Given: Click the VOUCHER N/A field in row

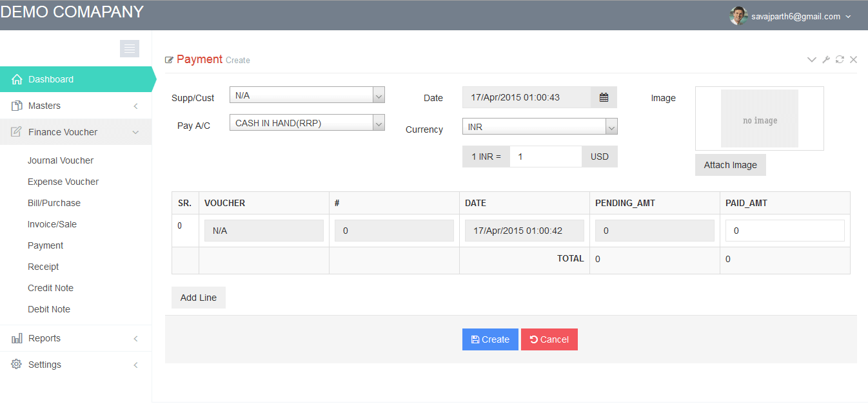Looking at the screenshot, I should coord(264,231).
